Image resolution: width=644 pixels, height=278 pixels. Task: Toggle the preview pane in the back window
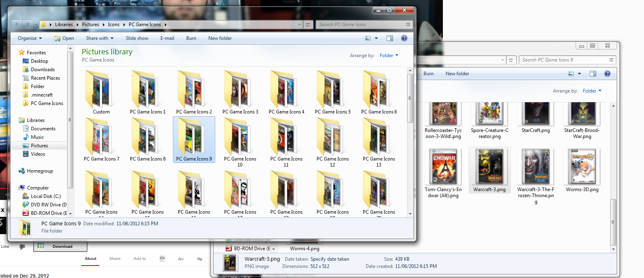coord(593,74)
